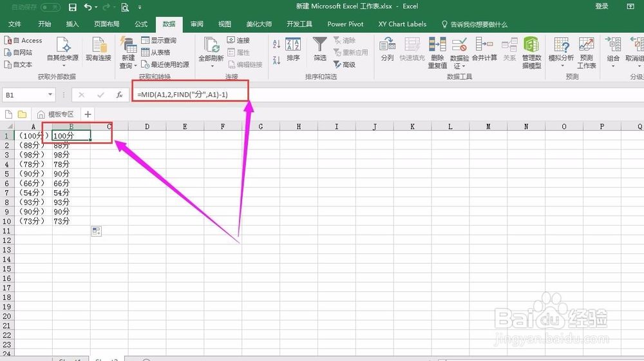644x361 pixels.
Task: Open print preview icon in title bar
Action: pyautogui.click(x=125, y=7)
